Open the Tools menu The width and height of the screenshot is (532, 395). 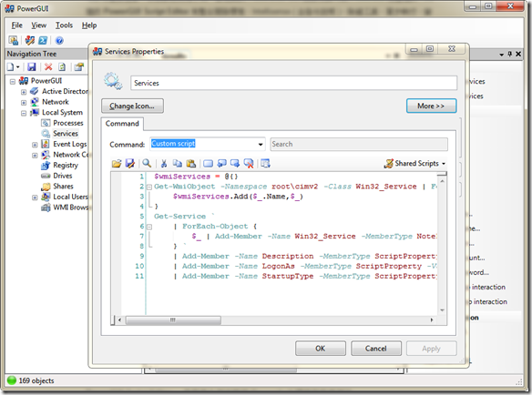tap(64, 25)
